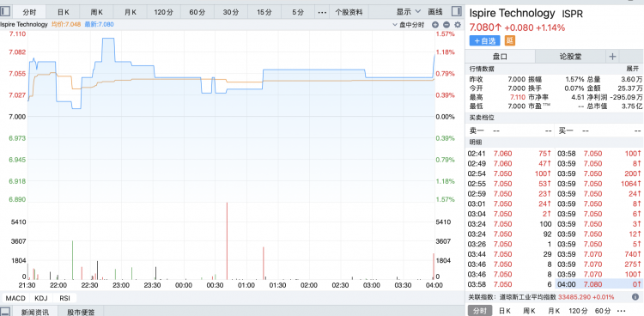This screenshot has height=316, width=644.
Task: Select the 盘口 tab
Action: (500, 57)
